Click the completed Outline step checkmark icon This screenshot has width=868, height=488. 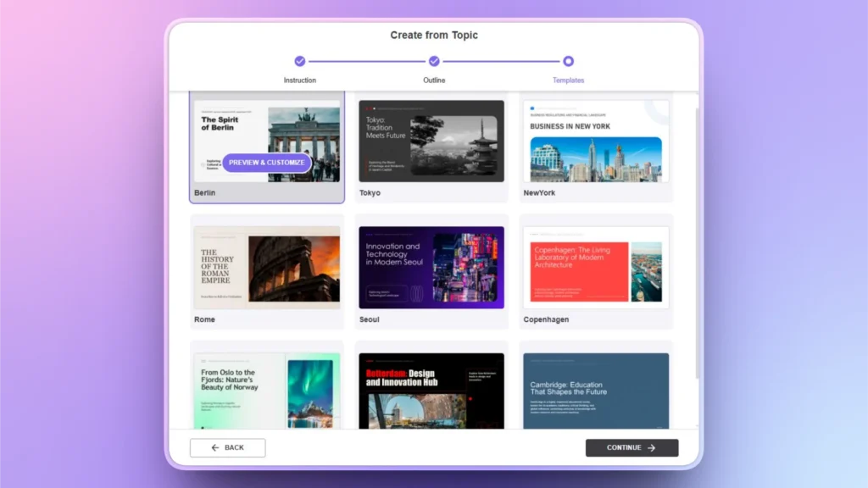pyautogui.click(x=434, y=61)
